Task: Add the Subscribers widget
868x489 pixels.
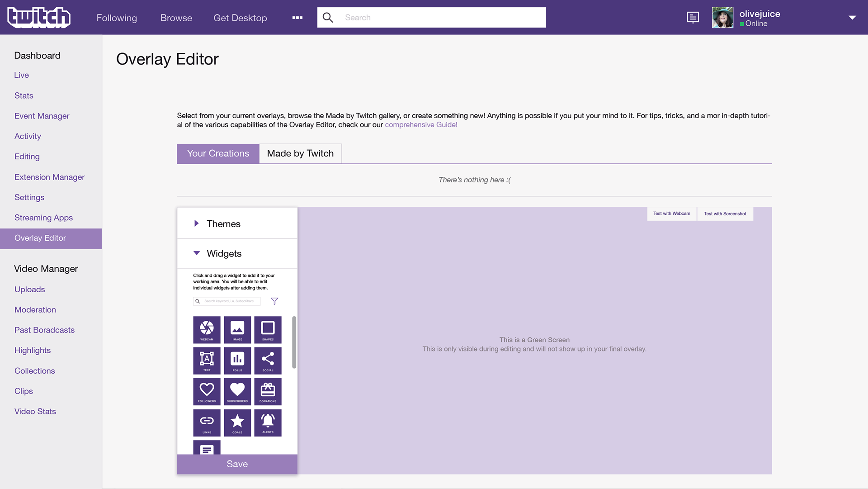Action: (x=237, y=392)
